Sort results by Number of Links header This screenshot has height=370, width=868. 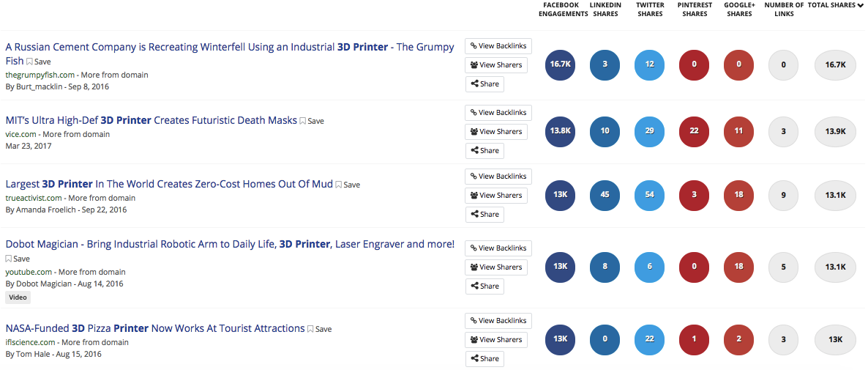[784, 10]
